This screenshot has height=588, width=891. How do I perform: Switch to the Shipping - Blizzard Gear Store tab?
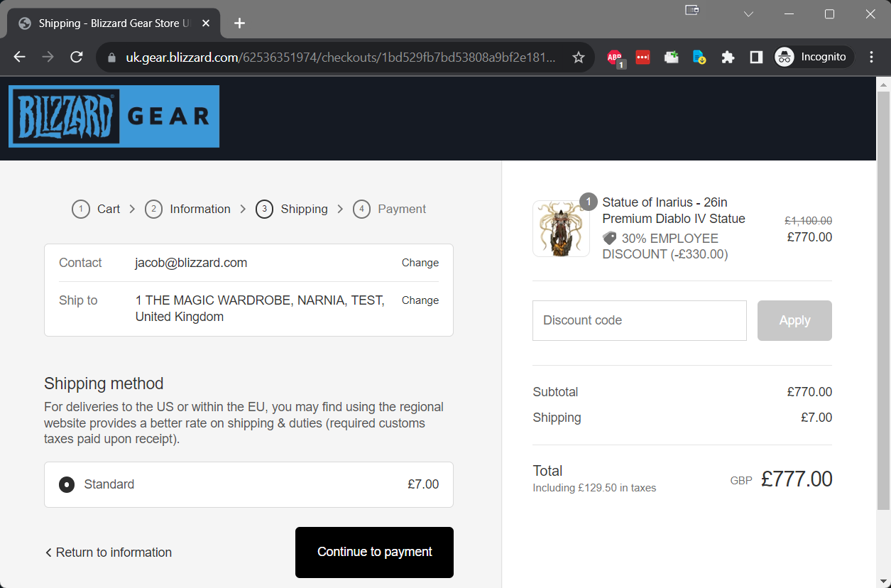[x=114, y=23]
